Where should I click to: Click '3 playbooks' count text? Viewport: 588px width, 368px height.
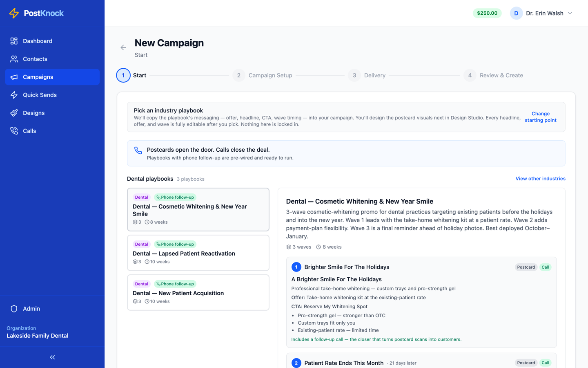pyautogui.click(x=190, y=179)
